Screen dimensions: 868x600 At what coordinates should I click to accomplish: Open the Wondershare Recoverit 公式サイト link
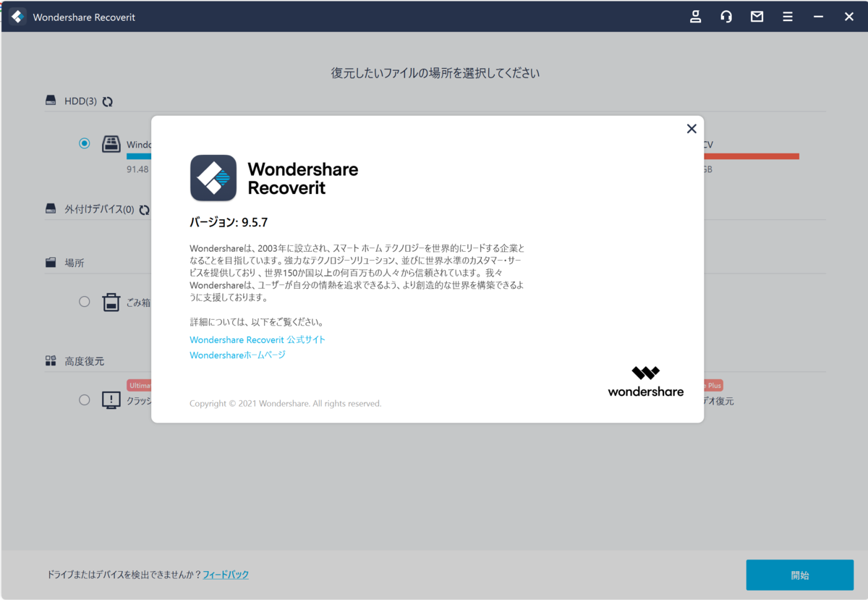pos(258,339)
